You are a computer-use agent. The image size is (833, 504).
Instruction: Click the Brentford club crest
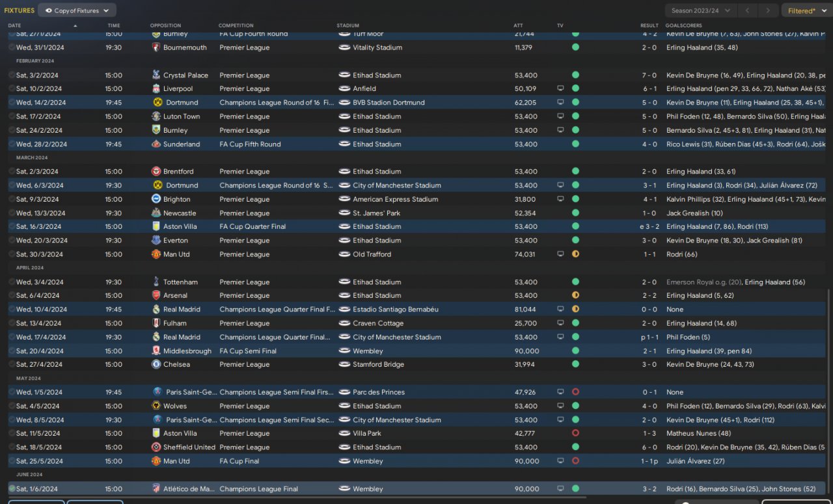coord(156,172)
